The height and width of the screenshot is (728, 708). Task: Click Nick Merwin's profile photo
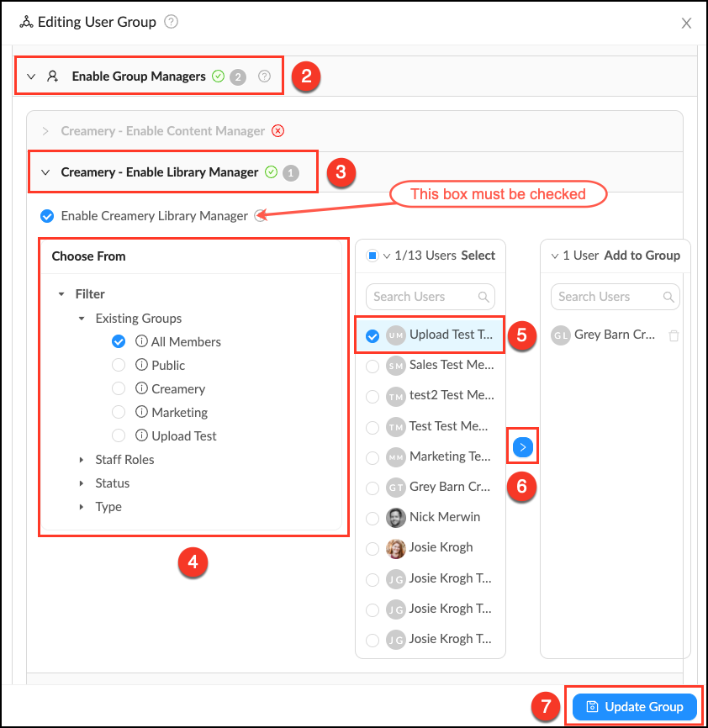395,517
